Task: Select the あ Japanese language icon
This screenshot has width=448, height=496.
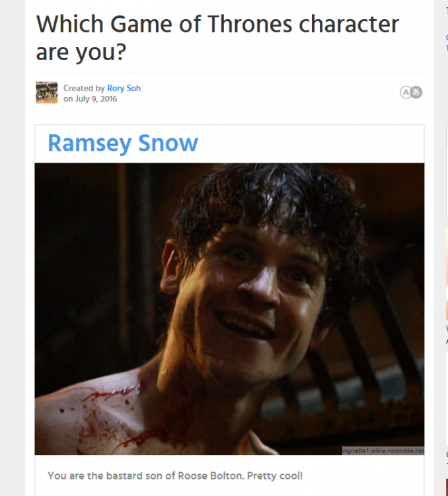Action: tap(416, 93)
